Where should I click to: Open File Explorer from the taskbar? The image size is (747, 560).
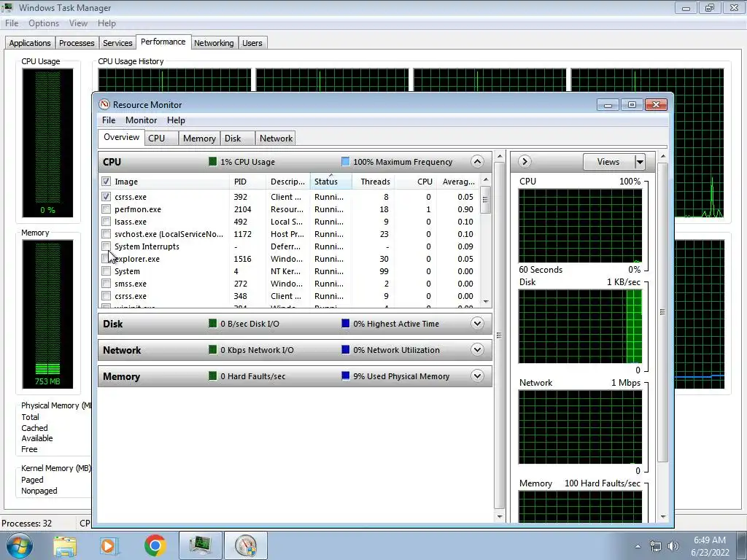click(x=65, y=545)
